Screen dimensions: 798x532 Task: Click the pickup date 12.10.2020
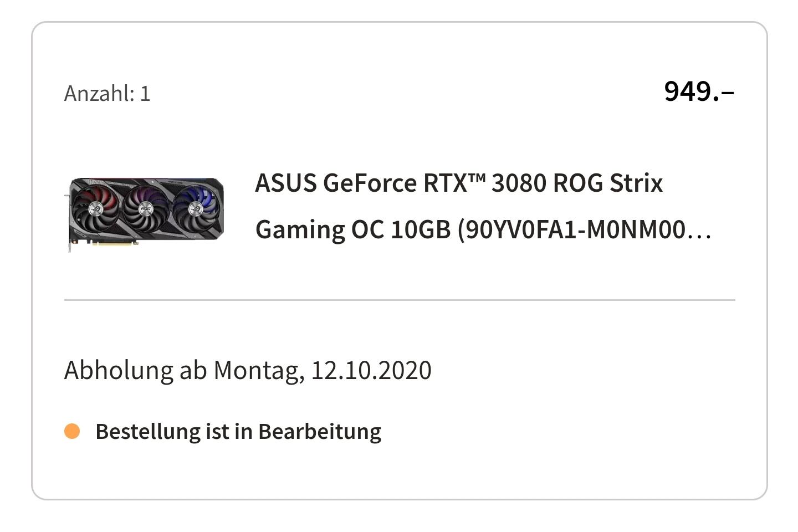tap(371, 370)
